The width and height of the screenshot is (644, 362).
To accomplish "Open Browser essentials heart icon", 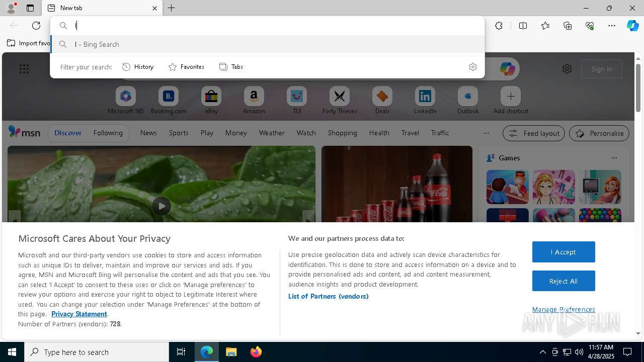I will pos(590,26).
